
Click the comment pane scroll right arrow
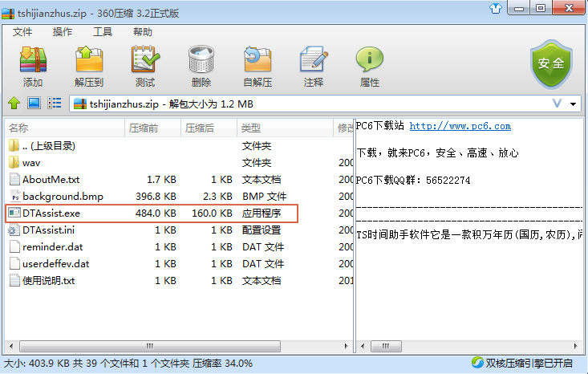coord(575,346)
